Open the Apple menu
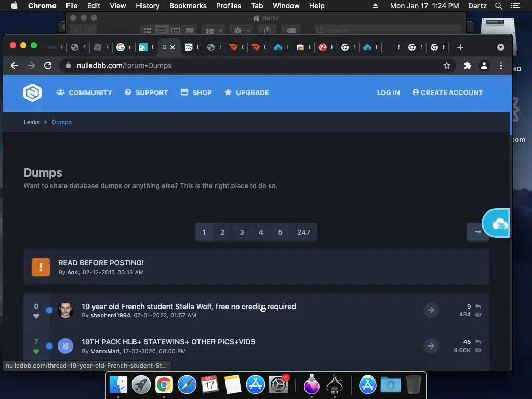Image resolution: width=532 pixels, height=399 pixels. (14, 6)
